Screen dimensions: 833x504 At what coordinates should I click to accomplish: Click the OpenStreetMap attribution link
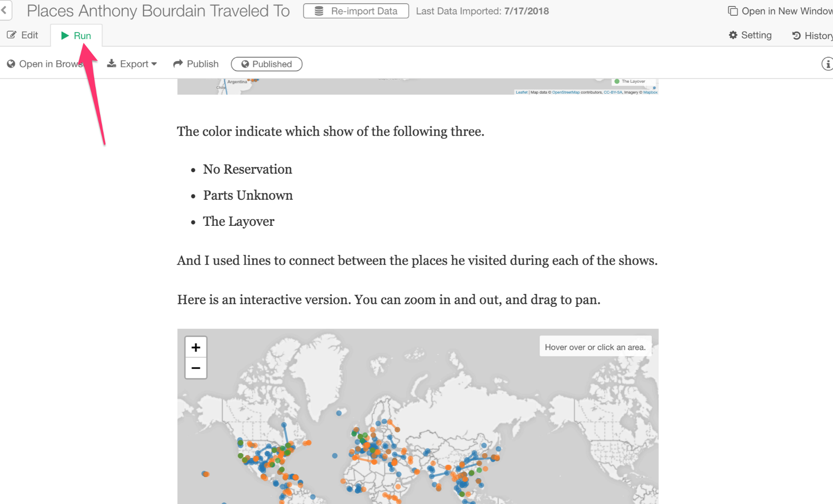click(x=565, y=93)
